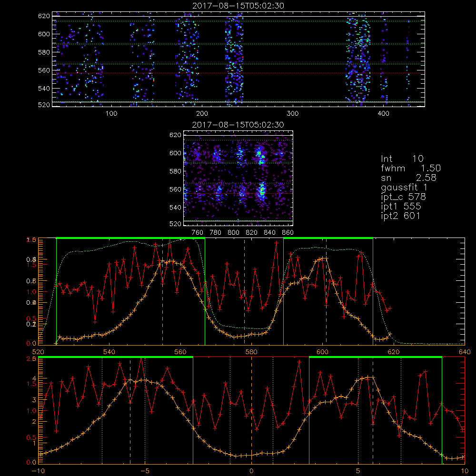This screenshot has height=476, width=476.
Task: Click x-axis label 200 on top plot
Action: click(x=202, y=114)
